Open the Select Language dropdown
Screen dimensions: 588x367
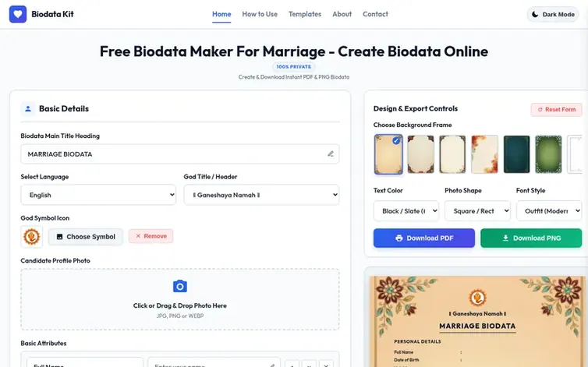(x=98, y=195)
